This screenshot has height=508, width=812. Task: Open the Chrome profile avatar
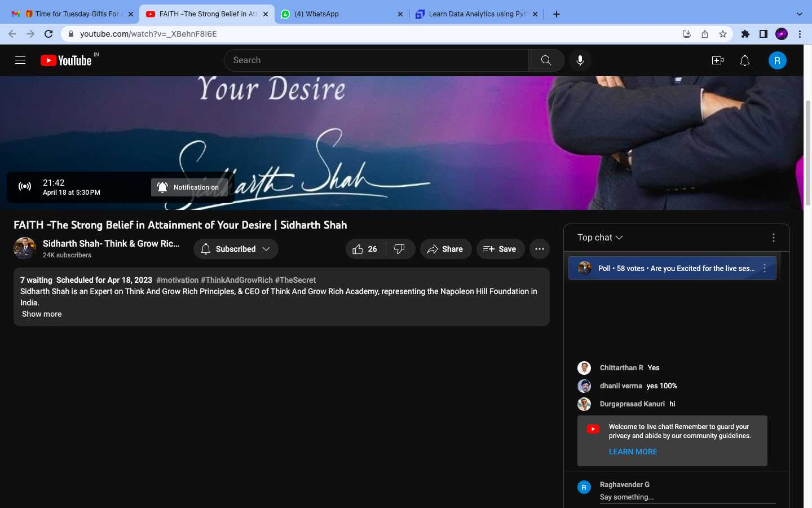(x=781, y=34)
